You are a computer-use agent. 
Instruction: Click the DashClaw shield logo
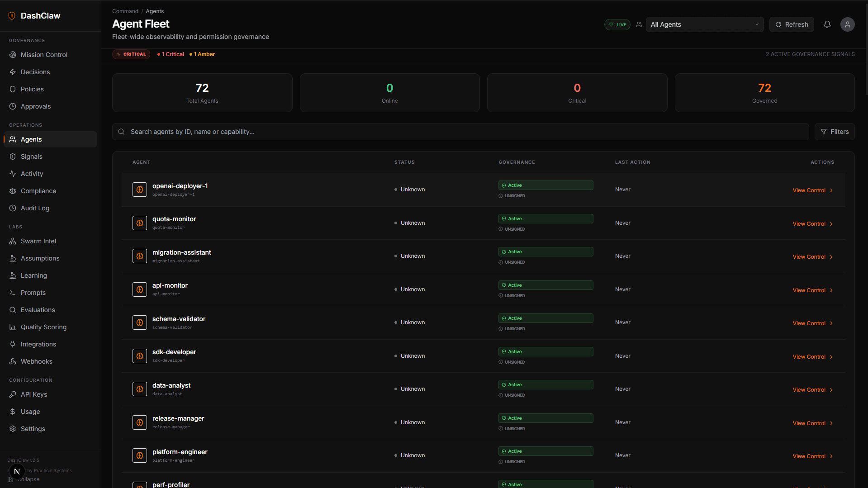point(12,16)
